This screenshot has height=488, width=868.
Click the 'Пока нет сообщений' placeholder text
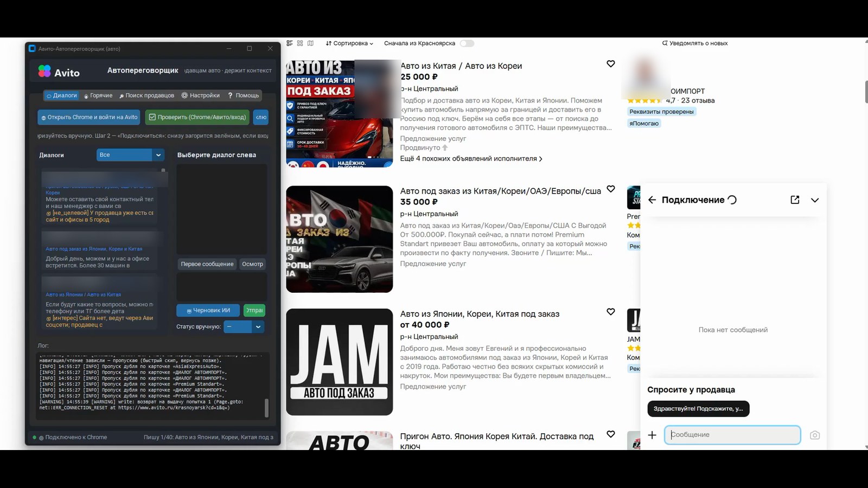733,330
